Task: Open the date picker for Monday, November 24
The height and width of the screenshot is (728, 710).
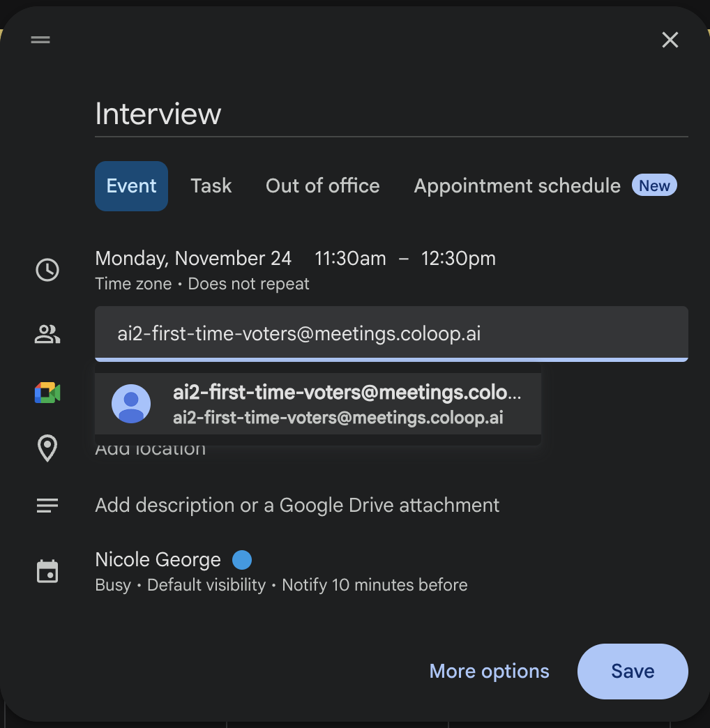Action: 193,258
